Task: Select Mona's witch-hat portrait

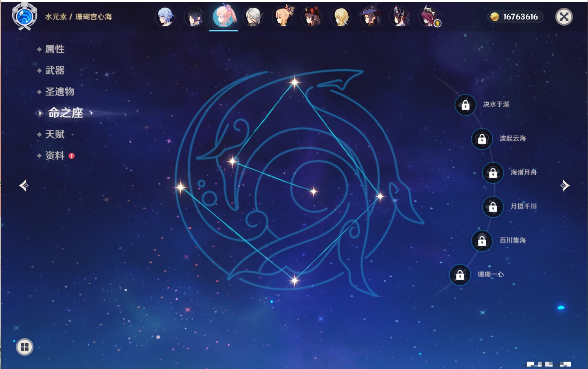Action: coord(370,17)
